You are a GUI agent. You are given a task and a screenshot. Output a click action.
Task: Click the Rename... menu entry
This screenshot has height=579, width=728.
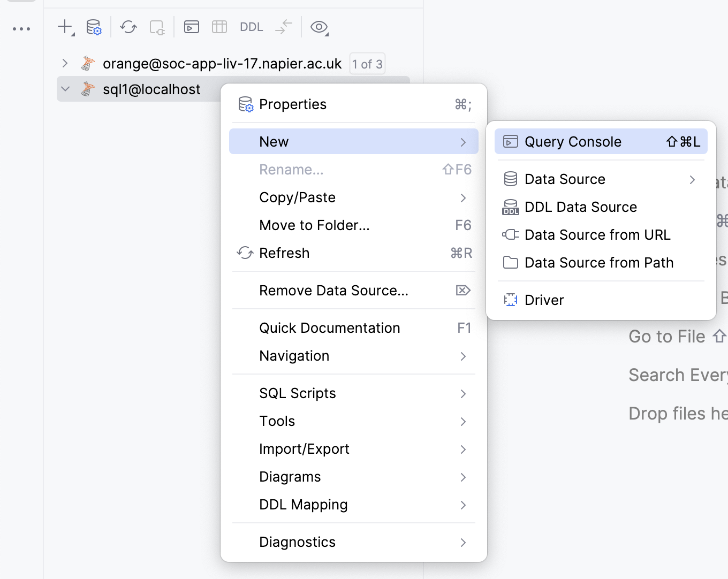(354, 170)
